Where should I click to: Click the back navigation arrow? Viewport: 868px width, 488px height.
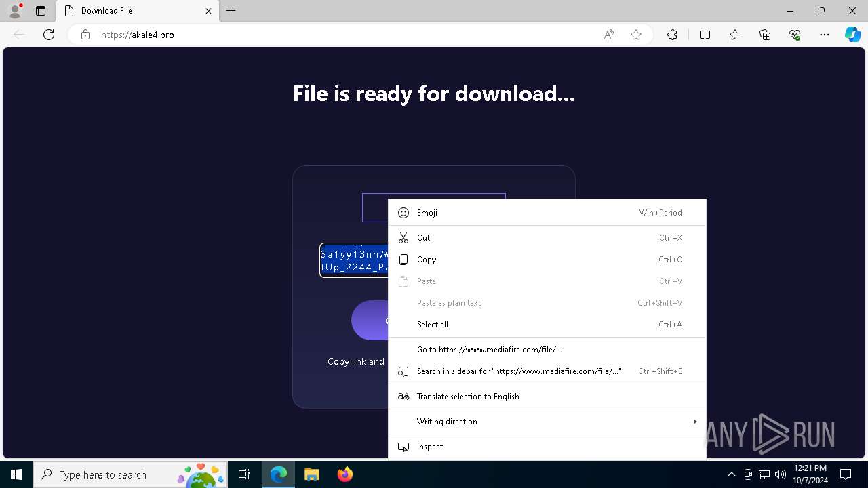19,35
